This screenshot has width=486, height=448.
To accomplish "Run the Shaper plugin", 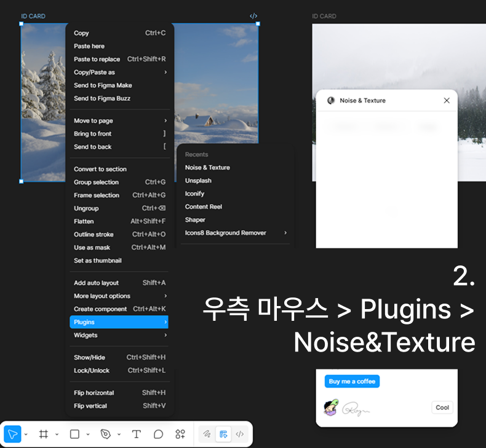I will point(236,219).
